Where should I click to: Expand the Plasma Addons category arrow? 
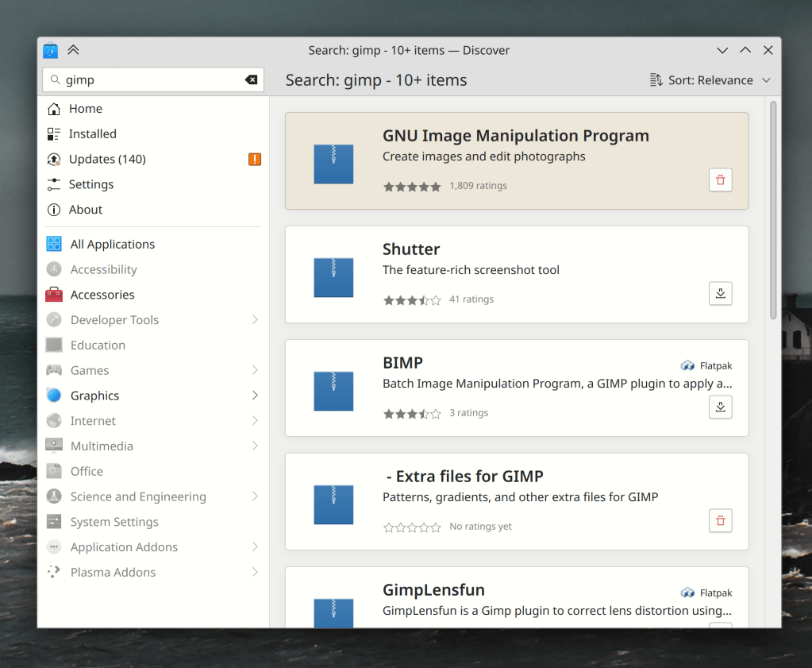(255, 572)
